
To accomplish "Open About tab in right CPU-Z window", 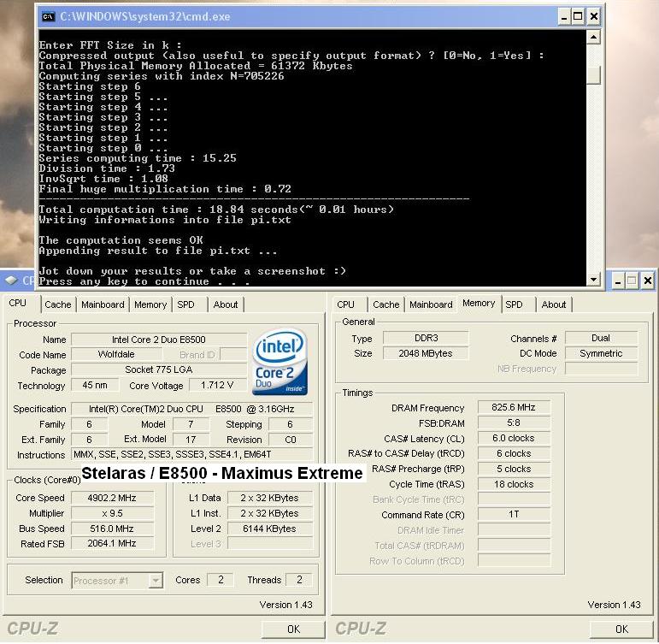I will pos(554,304).
